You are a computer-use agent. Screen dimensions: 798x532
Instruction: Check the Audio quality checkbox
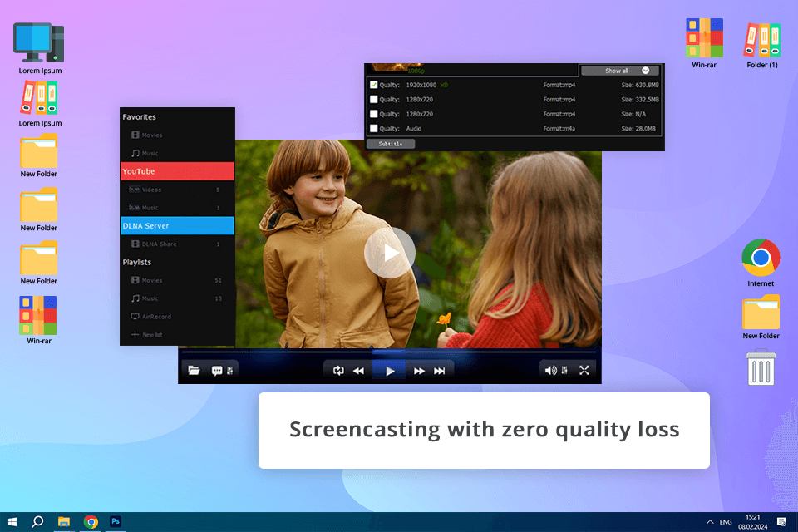[373, 128]
